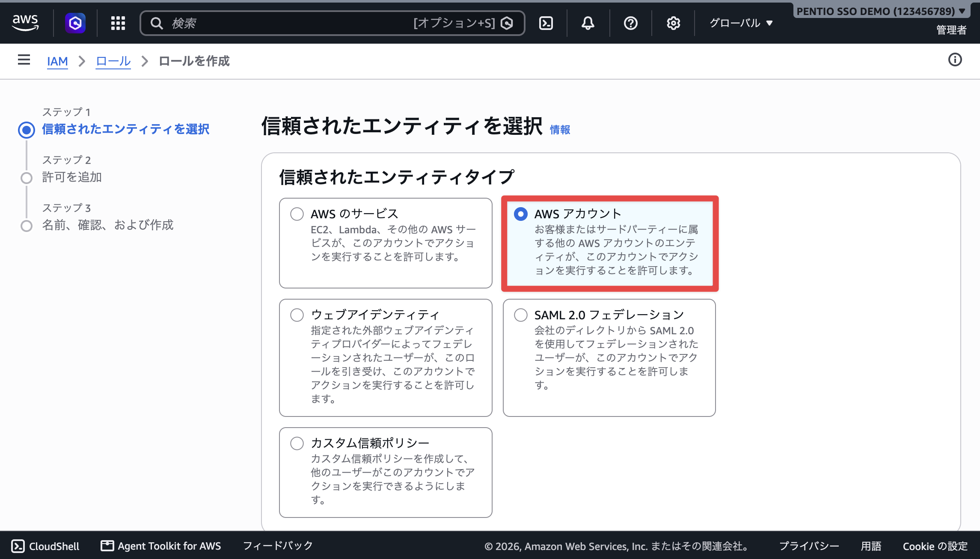Click the 管理者 role label
980x559 pixels.
(x=951, y=30)
